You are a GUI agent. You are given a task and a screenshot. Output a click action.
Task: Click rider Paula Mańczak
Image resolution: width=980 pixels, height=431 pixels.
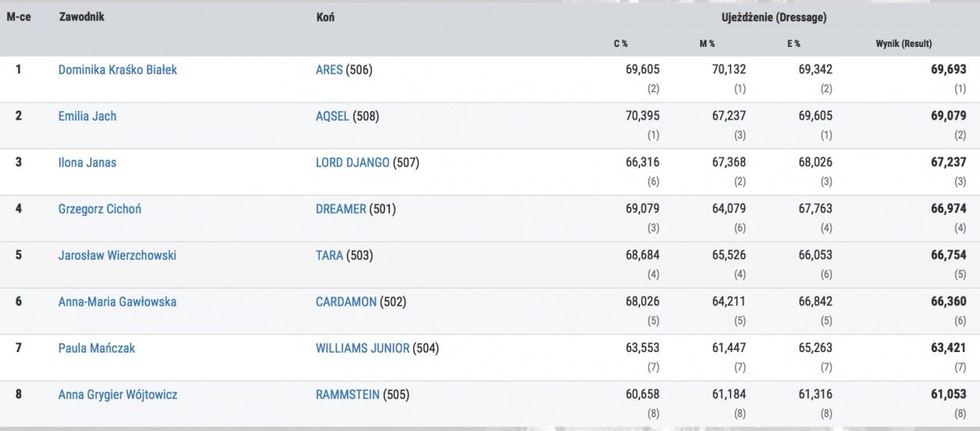pos(97,348)
